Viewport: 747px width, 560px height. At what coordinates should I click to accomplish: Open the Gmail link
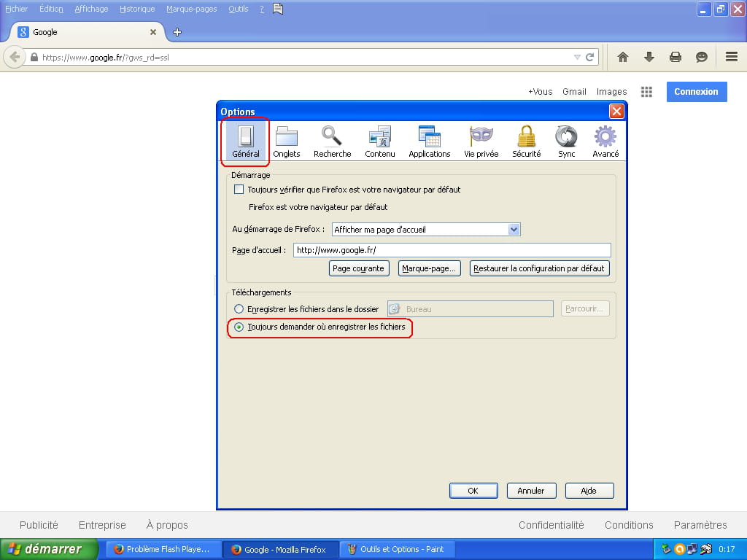[574, 91]
